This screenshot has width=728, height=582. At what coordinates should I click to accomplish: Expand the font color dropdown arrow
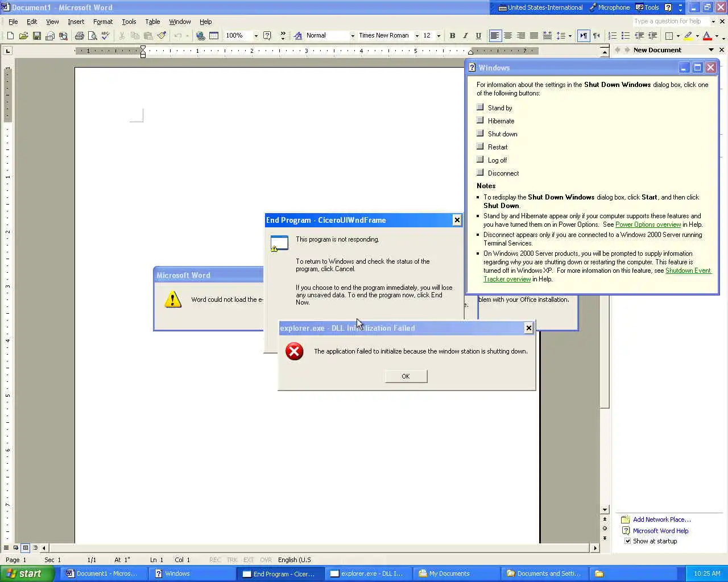tap(716, 36)
